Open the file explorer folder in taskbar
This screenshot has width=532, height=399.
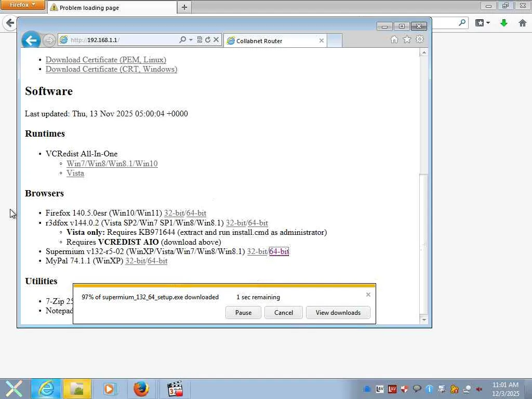tap(77, 389)
